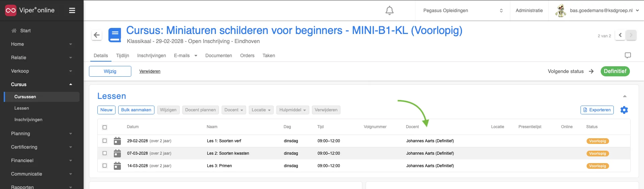Screen dimensions: 644x189
Task: Click the Verwijderen link below the tabs
Action: point(150,71)
